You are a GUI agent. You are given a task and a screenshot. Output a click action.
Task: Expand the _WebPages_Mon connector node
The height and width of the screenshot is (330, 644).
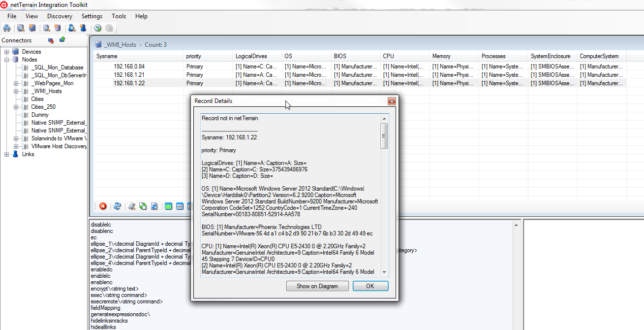16,83
